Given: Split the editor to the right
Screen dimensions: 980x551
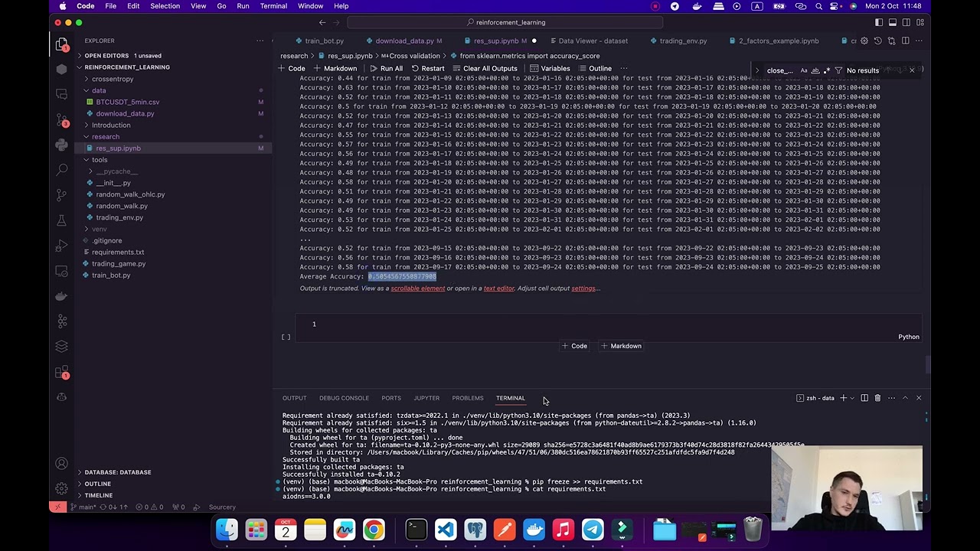Looking at the screenshot, I should point(906,41).
